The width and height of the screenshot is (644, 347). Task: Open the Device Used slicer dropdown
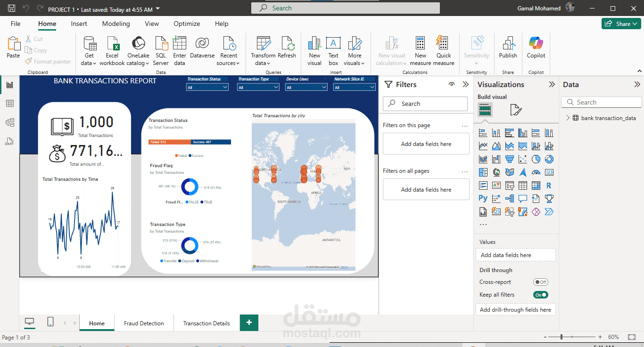[306, 88]
